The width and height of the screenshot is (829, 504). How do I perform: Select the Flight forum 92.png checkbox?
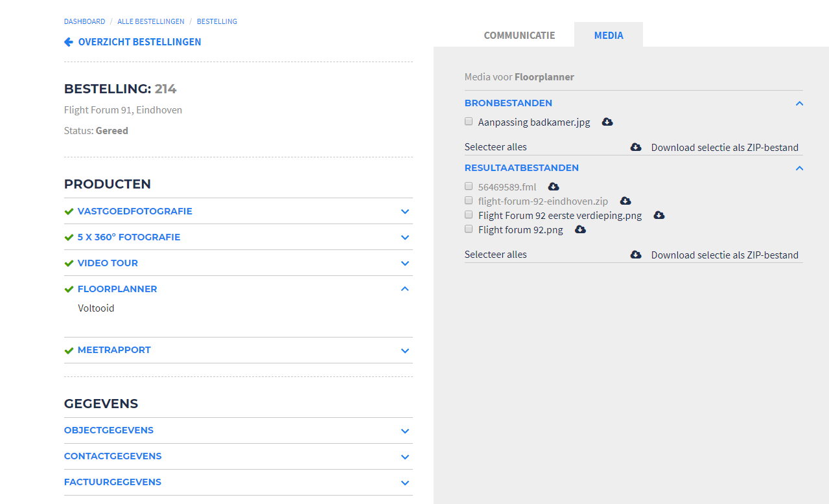click(x=469, y=229)
